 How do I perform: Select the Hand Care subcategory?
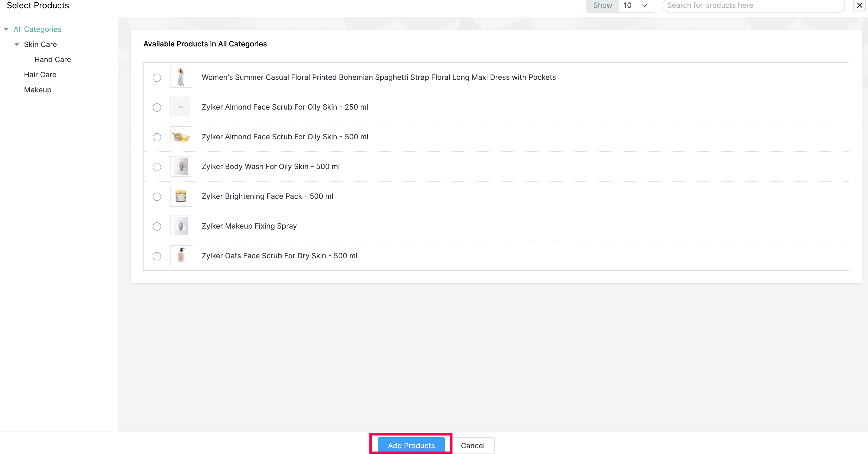53,59
